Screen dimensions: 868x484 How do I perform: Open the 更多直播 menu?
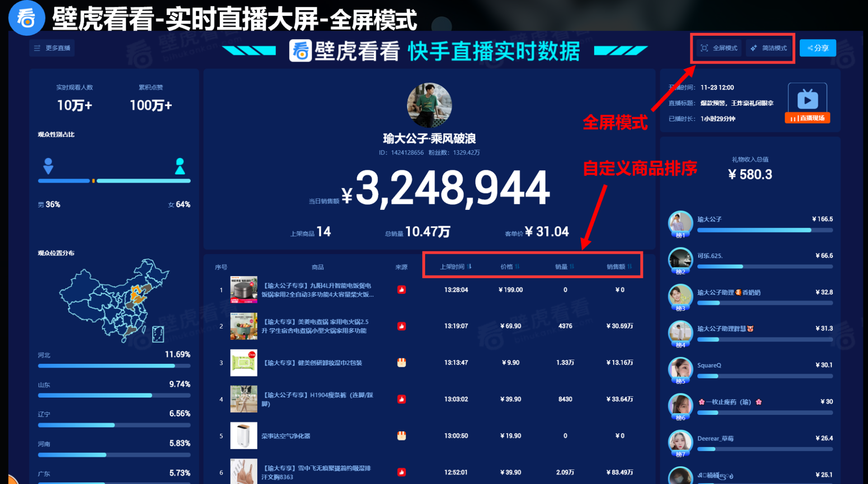tap(52, 48)
